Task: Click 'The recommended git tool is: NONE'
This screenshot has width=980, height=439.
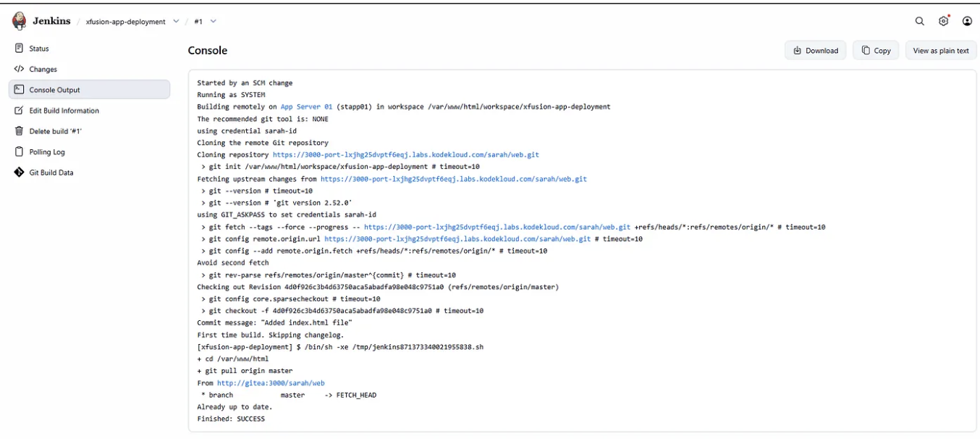Action: tap(263, 119)
